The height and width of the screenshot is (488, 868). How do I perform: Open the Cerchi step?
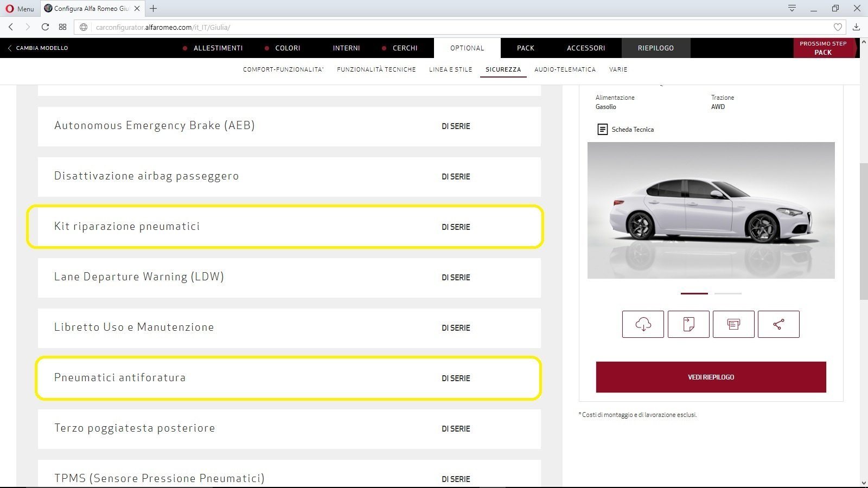405,48
